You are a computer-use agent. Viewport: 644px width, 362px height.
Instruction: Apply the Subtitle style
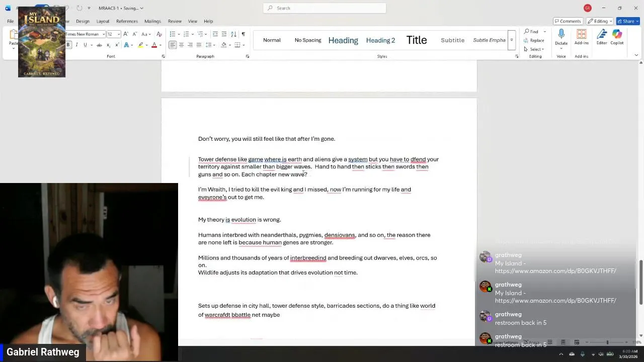[x=453, y=40]
